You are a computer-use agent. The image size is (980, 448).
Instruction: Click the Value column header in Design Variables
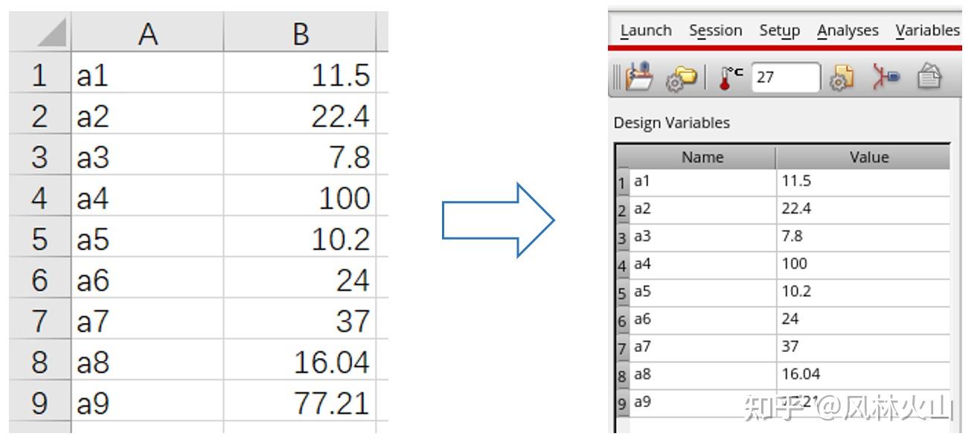(x=868, y=157)
